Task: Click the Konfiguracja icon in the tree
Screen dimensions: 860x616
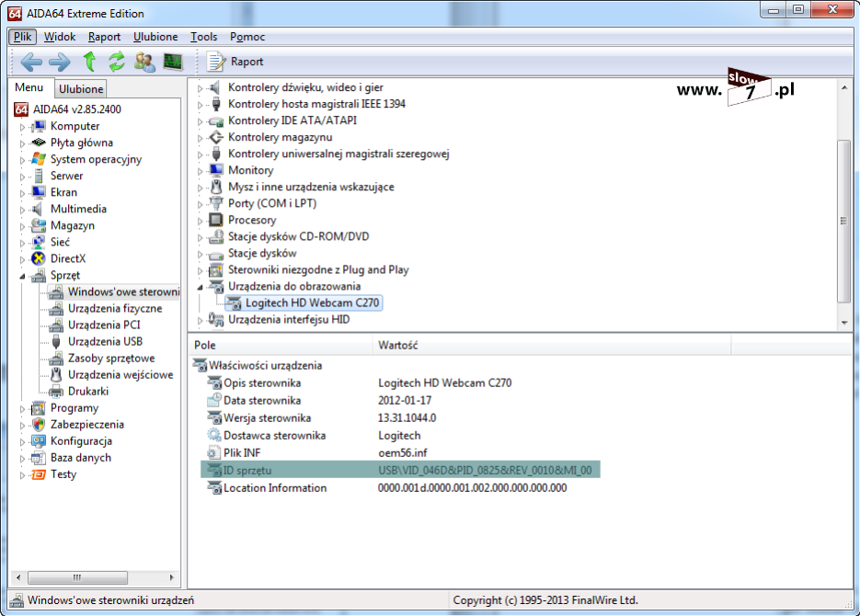Action: point(39,441)
